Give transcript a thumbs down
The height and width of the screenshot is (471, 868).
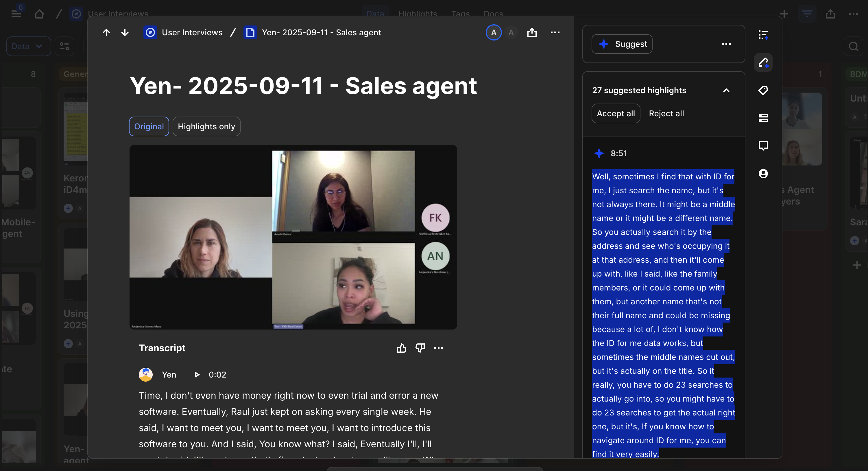[x=420, y=348]
